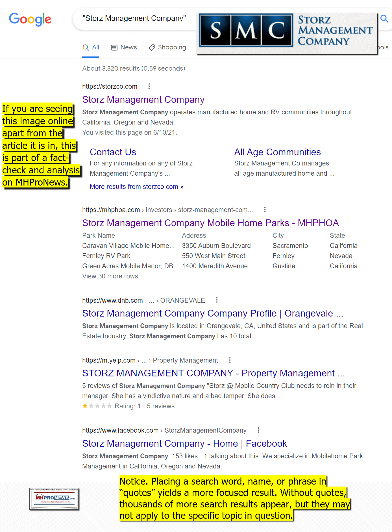Click the Address column header
392x532 pixels.
194,236
